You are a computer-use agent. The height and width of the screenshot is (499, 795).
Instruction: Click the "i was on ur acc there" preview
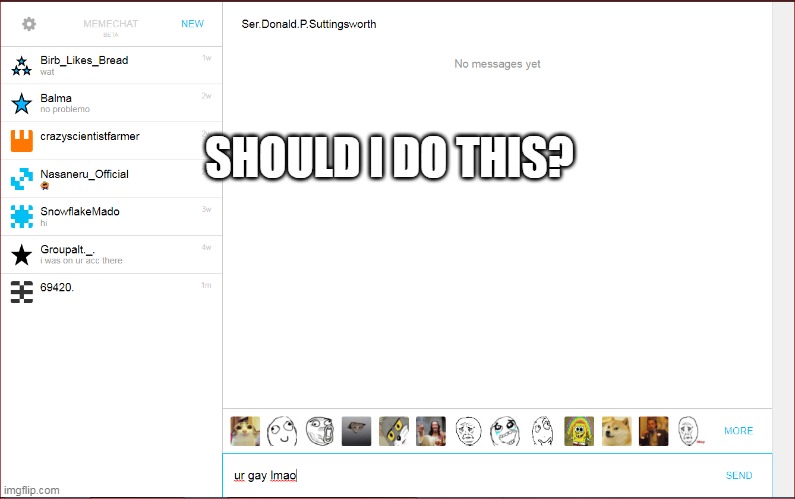(x=81, y=261)
